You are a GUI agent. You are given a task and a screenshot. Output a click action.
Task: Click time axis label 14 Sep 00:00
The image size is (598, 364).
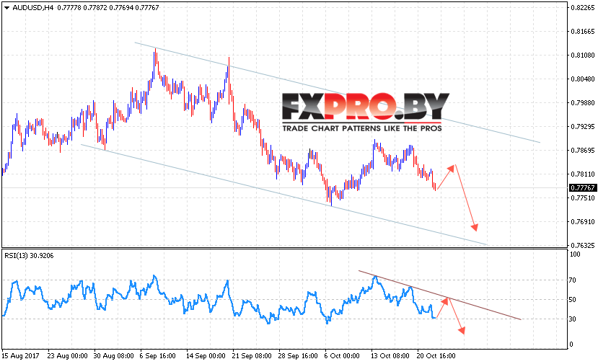pos(206,356)
